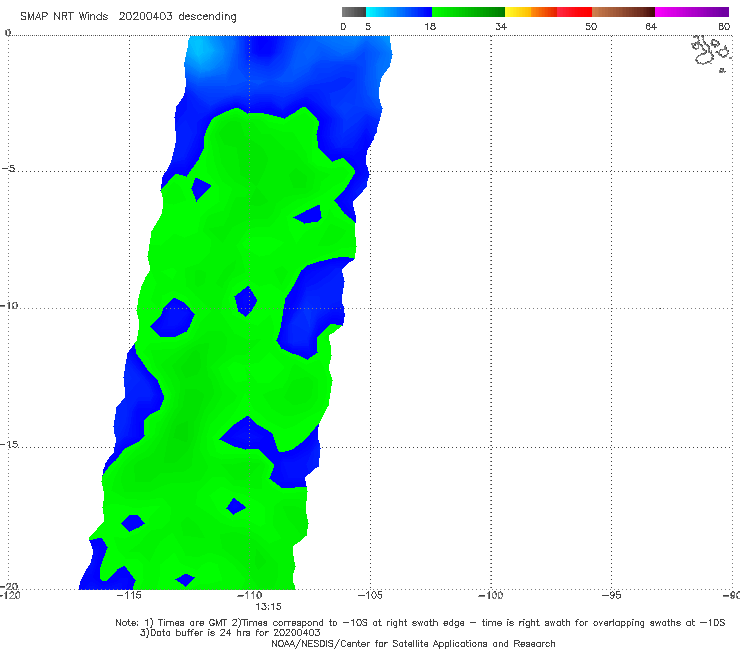
Task: Click the color bar label '18'
Action: tap(430, 27)
